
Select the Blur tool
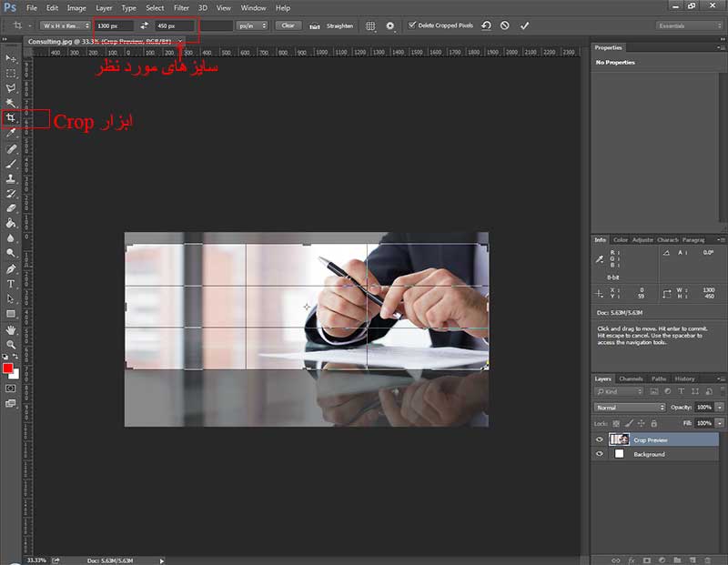11,238
